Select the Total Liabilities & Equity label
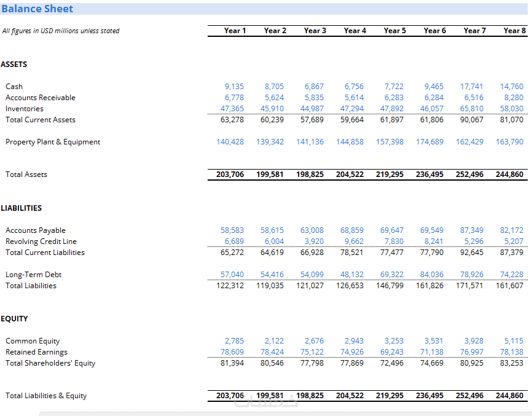This screenshot has width=532, height=416. (x=46, y=396)
